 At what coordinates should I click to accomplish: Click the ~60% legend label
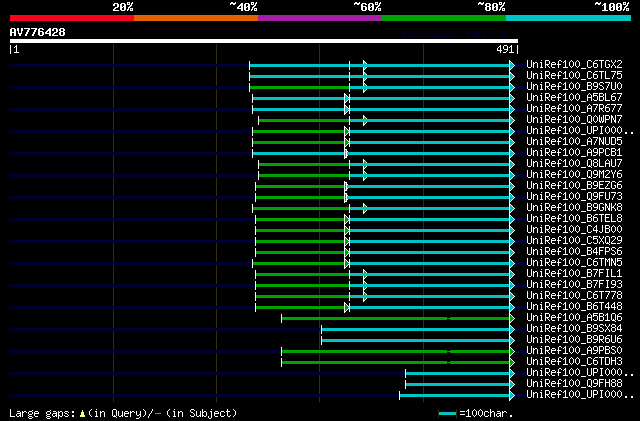pos(367,7)
